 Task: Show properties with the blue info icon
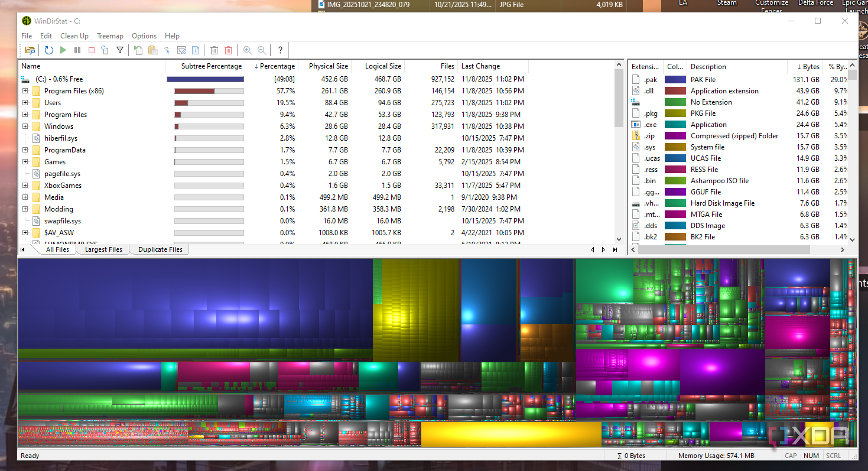pyautogui.click(x=196, y=51)
